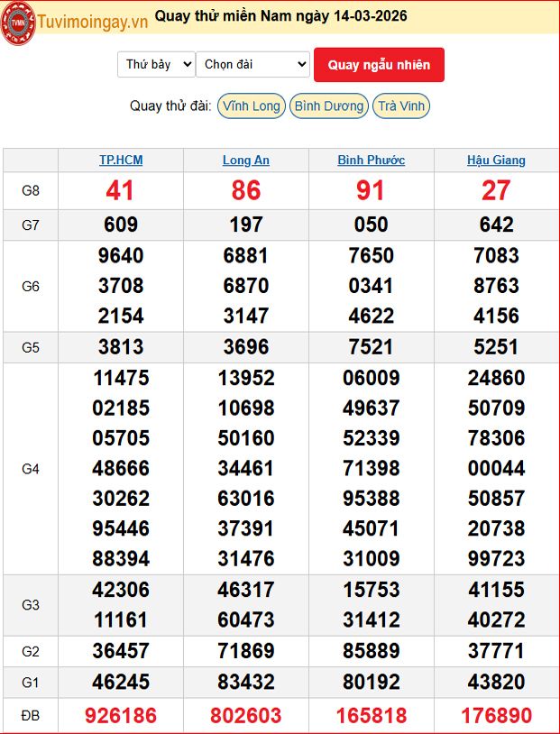The width and height of the screenshot is (560, 734).
Task: Click the page title Quay thử miền Nam
Action: (x=280, y=16)
